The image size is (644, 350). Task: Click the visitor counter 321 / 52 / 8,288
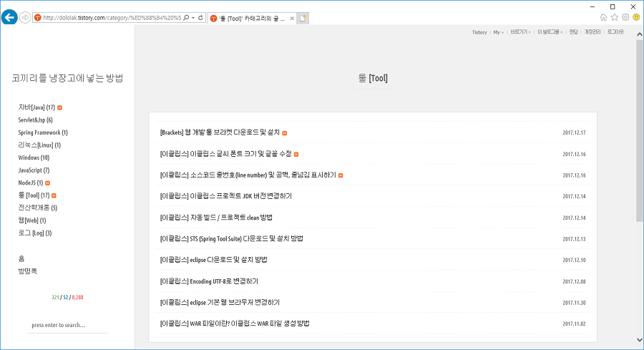coord(67,297)
